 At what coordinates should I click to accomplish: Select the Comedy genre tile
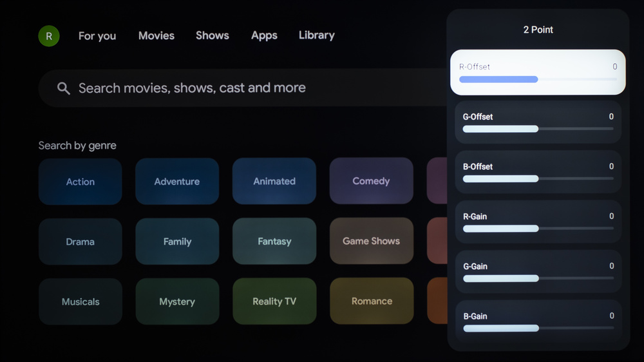coord(371,182)
